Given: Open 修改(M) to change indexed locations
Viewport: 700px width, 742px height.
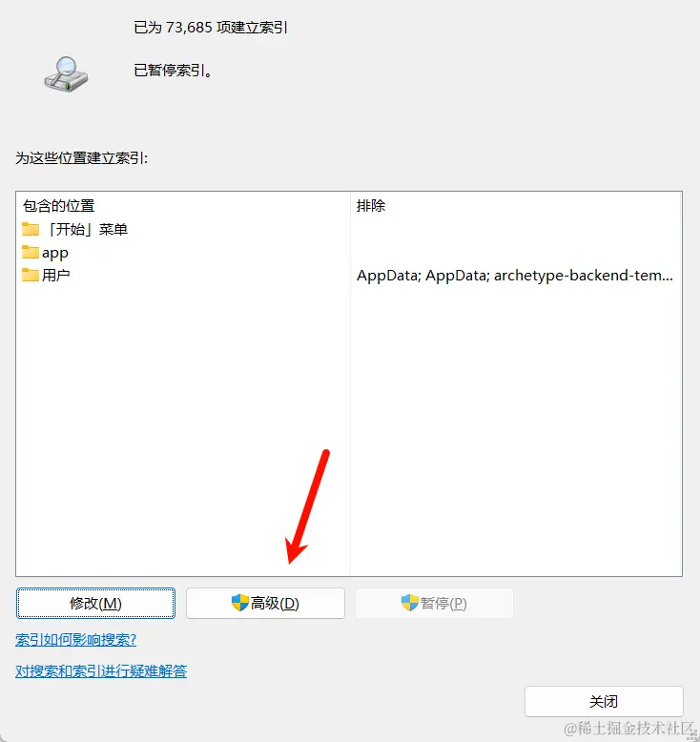Looking at the screenshot, I should (95, 603).
